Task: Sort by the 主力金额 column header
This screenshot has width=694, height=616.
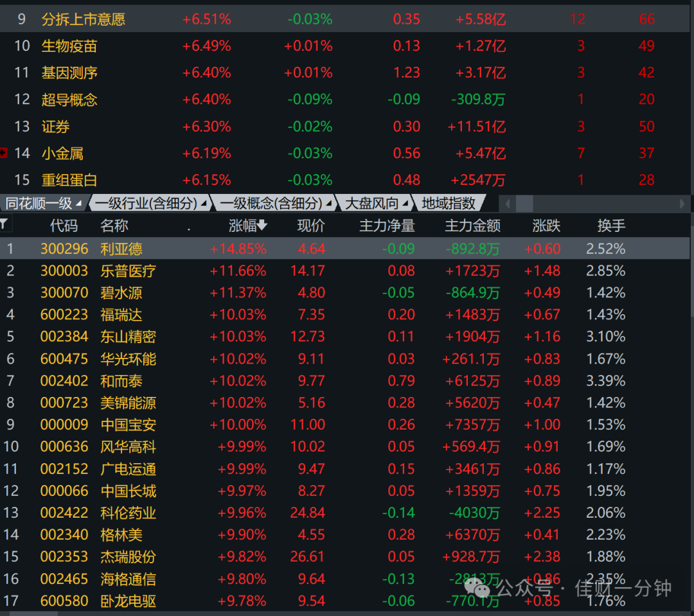Action: tap(472, 225)
